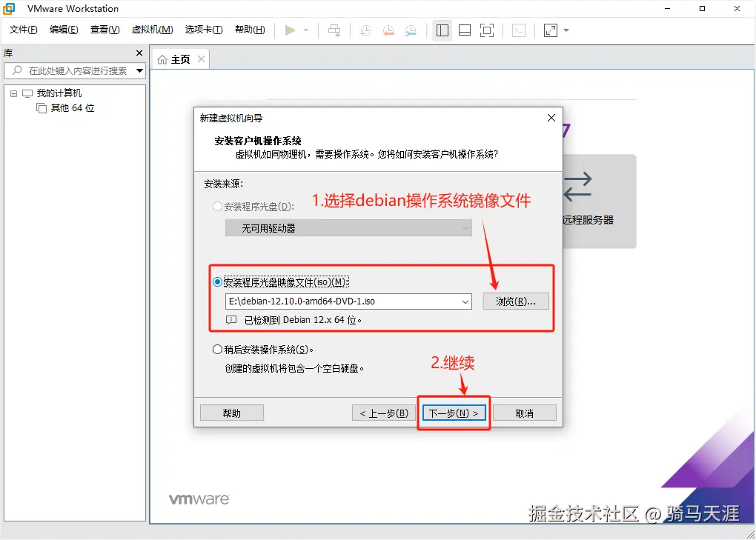This screenshot has width=756, height=540.
Task: Close the 主页 tab
Action: [x=201, y=59]
